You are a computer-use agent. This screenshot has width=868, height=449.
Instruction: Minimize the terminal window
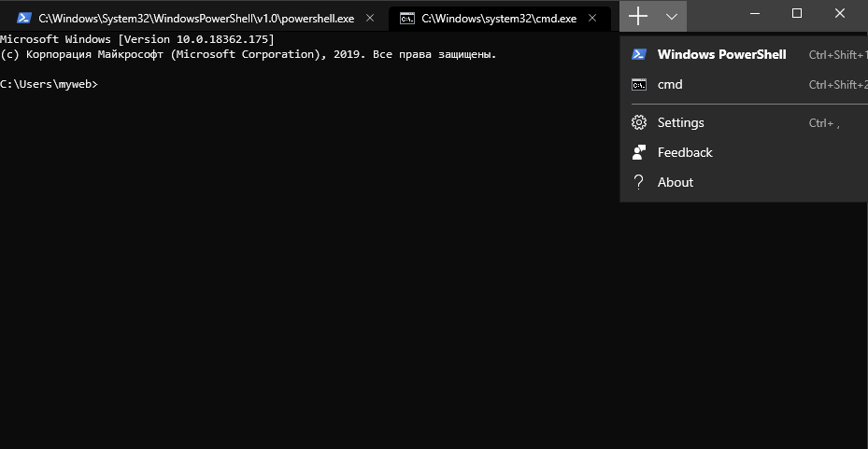pos(755,13)
